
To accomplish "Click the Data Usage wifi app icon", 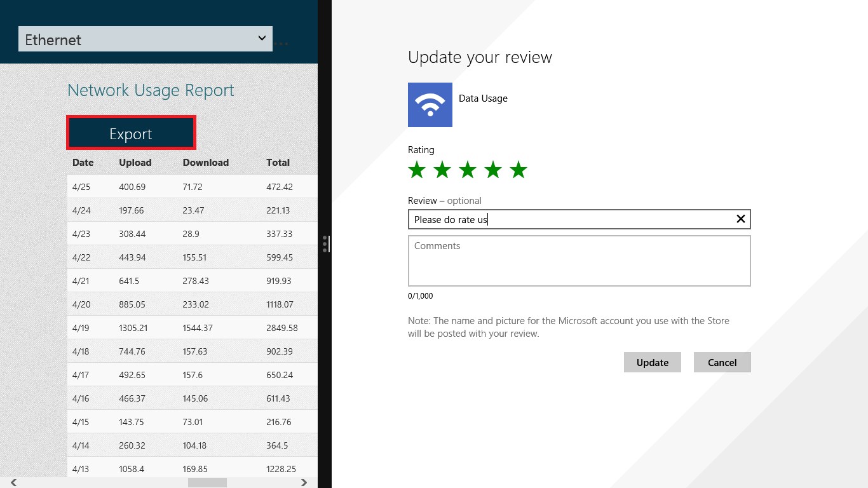I will tap(430, 105).
